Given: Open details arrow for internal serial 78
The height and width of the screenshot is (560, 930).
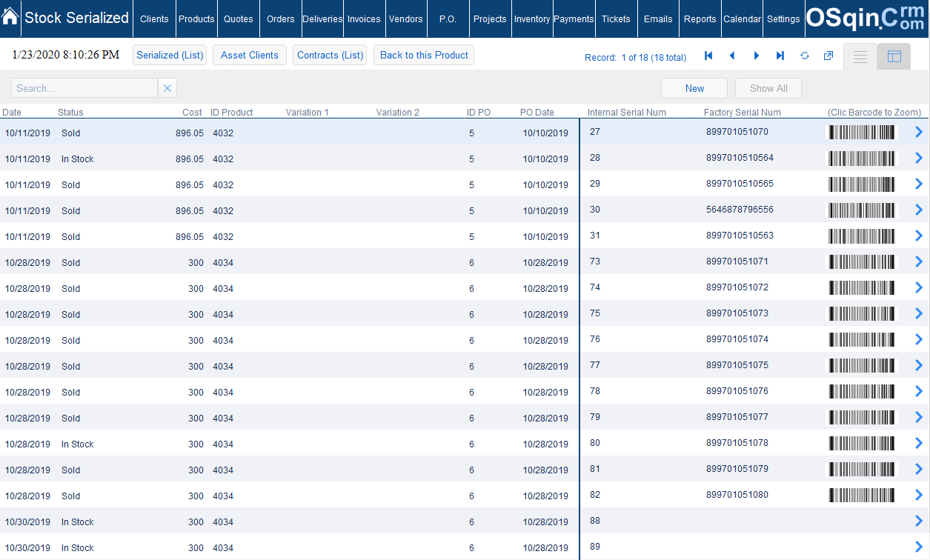Looking at the screenshot, I should 919,391.
